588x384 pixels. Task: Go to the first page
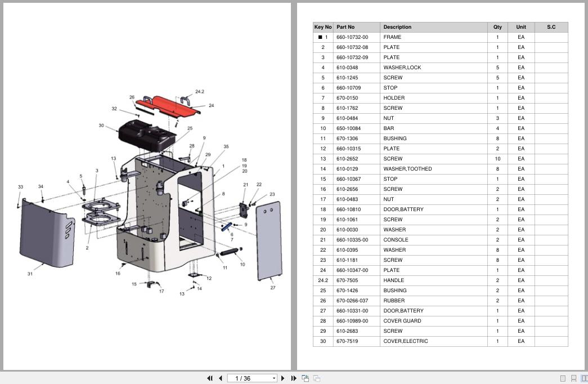[x=210, y=378]
